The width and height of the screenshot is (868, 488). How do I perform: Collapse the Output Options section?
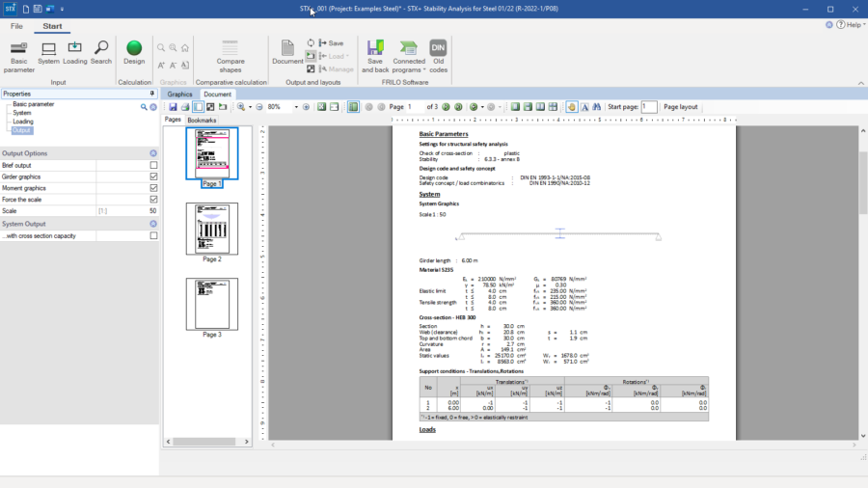[153, 153]
